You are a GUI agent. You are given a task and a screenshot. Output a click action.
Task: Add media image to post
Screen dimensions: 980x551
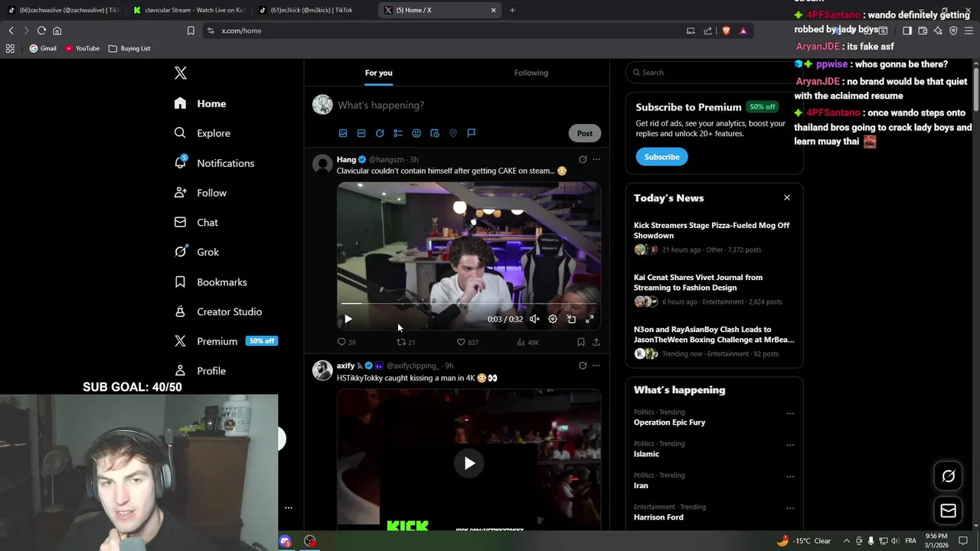click(x=343, y=133)
